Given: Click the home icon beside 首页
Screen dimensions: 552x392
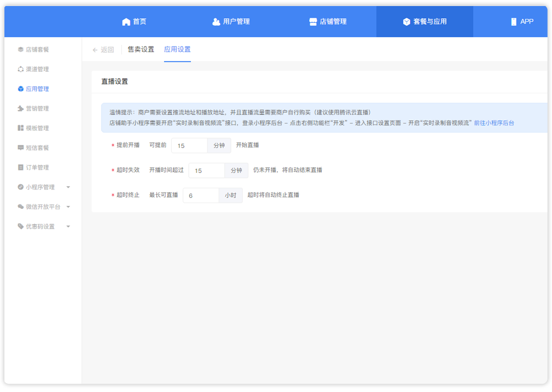Looking at the screenshot, I should click(x=126, y=22).
